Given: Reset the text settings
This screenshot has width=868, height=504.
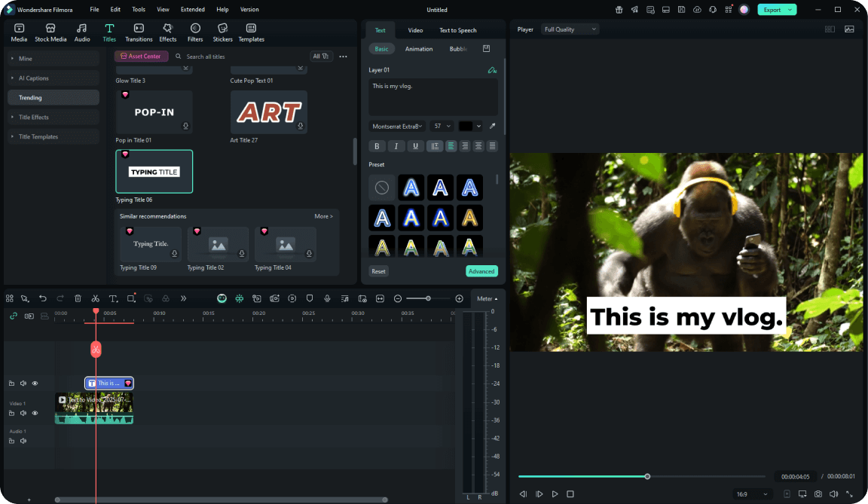Looking at the screenshot, I should [x=379, y=271].
